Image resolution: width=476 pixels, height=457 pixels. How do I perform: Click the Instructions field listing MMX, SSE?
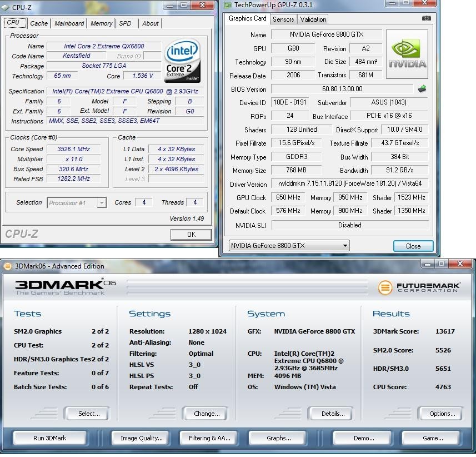(x=125, y=121)
